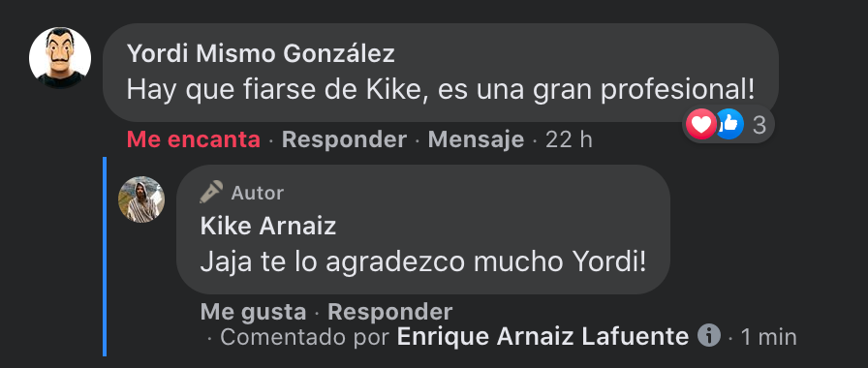Click Responder under Kike Arnaiz's reply

(389, 312)
